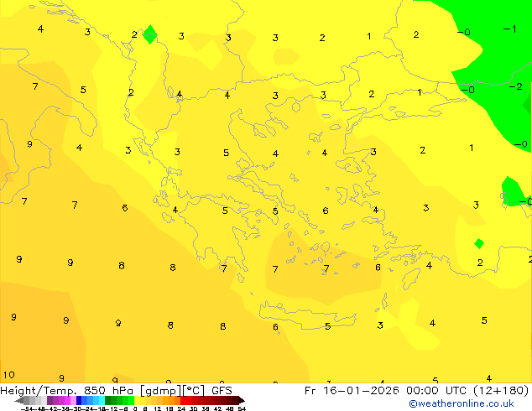This screenshot has height=411, width=532.
Task: Click the bright green segment of the legend
Action: click(131, 401)
